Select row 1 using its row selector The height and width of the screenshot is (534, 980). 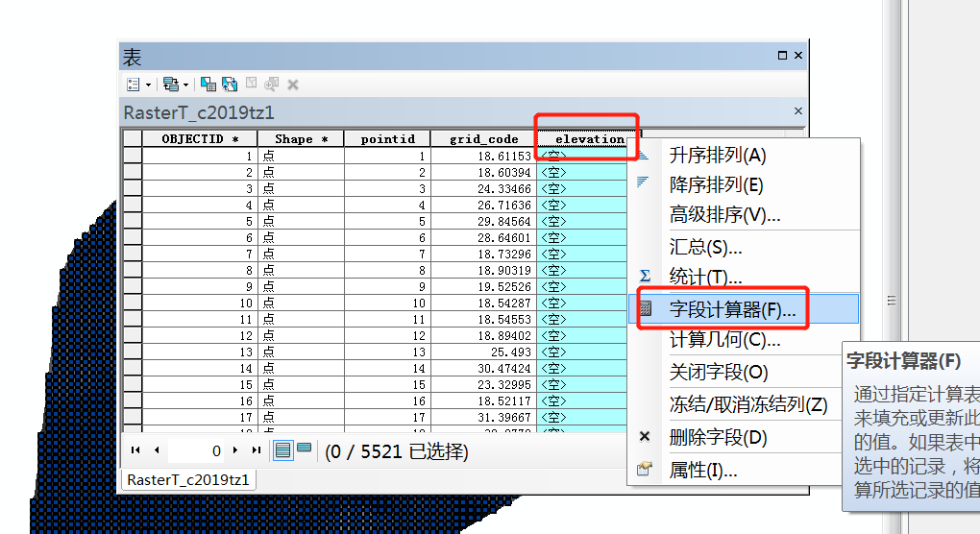click(x=132, y=156)
